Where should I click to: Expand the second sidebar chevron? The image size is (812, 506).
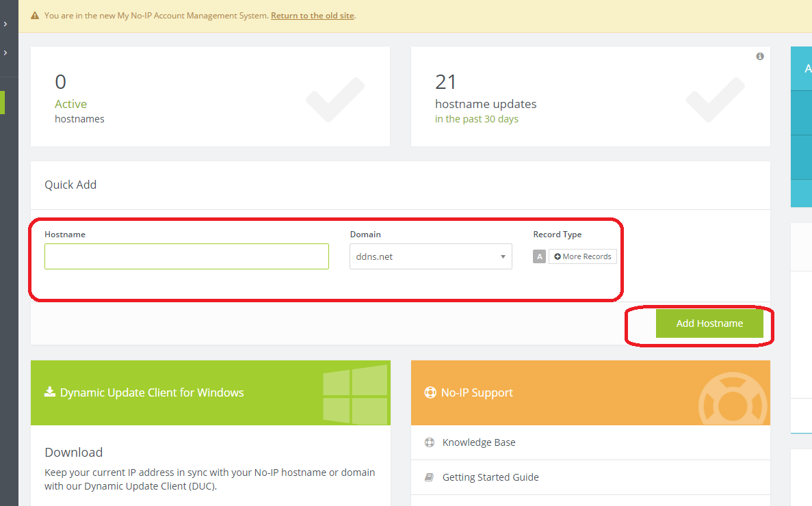pos(5,53)
